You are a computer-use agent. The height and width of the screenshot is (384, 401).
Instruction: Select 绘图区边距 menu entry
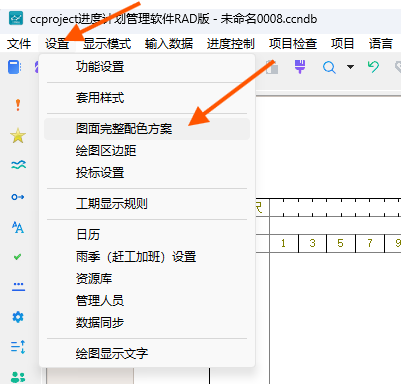[x=147, y=151]
